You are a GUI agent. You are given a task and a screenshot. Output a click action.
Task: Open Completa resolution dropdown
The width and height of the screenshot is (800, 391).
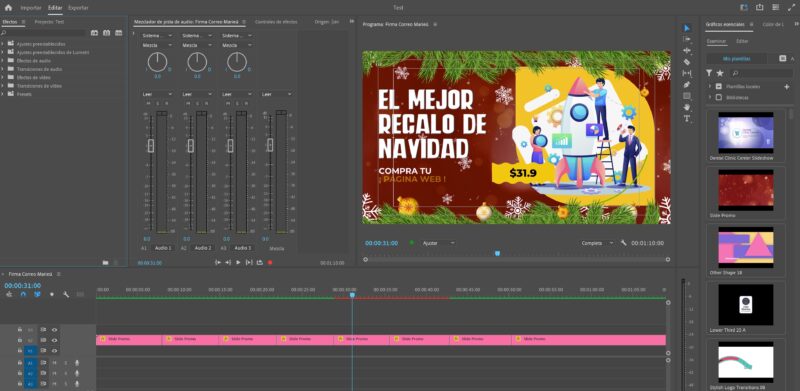pyautogui.click(x=597, y=243)
